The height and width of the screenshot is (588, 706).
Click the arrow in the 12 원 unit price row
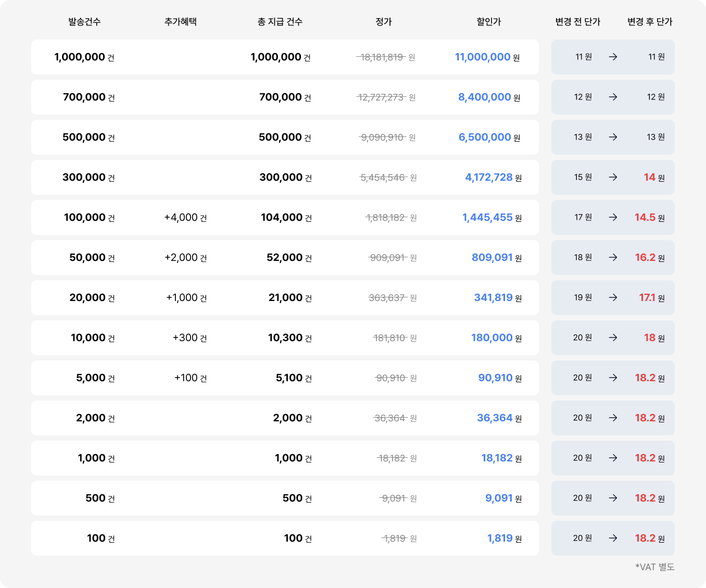(x=613, y=97)
